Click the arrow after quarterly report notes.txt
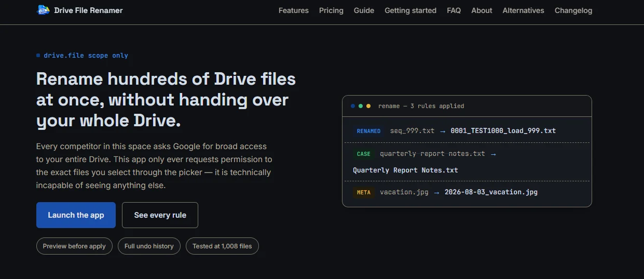The width and height of the screenshot is (644, 279). click(493, 154)
